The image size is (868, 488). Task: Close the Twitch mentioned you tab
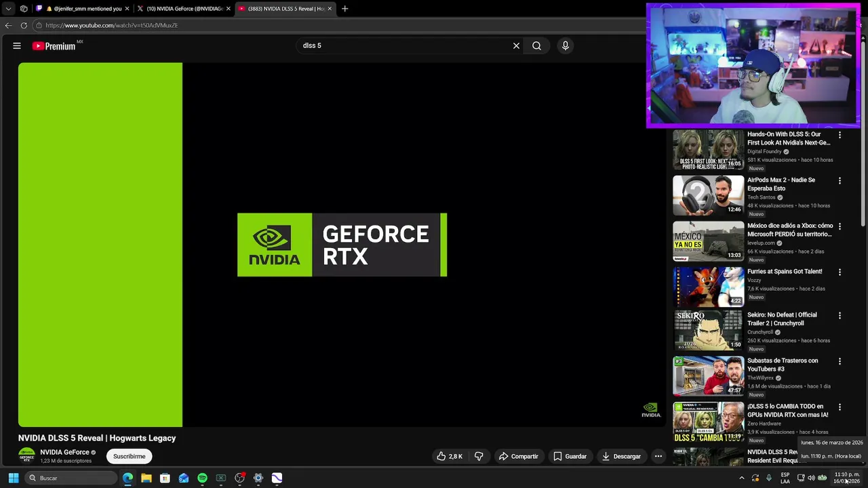click(127, 9)
